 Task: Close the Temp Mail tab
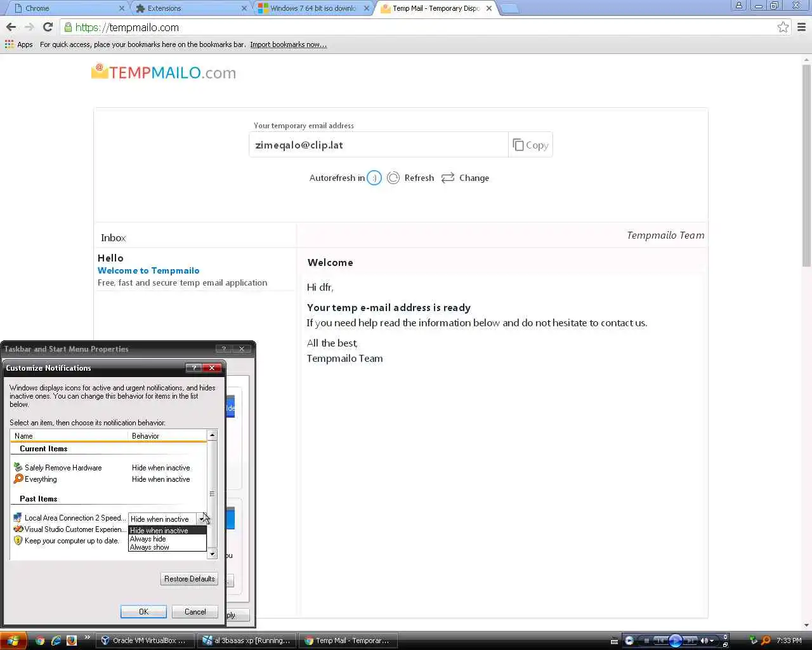point(488,8)
